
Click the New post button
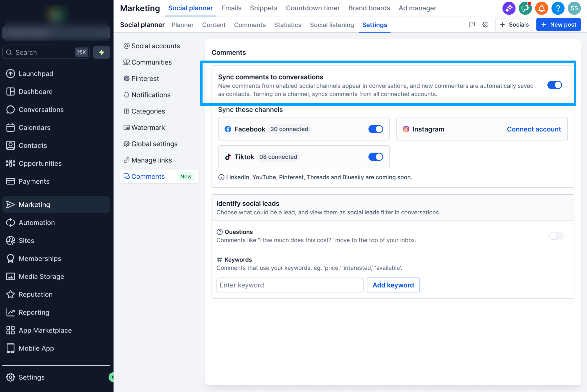tap(558, 25)
